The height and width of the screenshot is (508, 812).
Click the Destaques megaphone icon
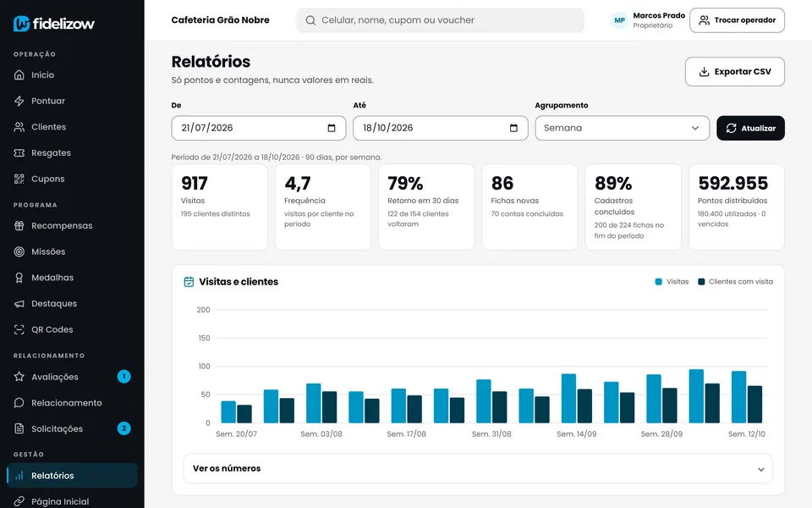[19, 303]
